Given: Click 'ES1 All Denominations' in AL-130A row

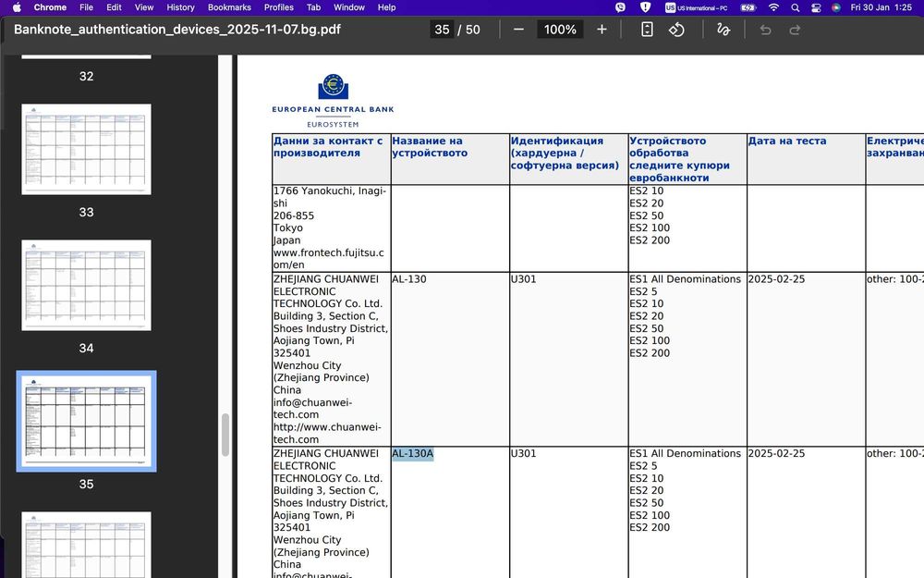Looking at the screenshot, I should [685, 453].
